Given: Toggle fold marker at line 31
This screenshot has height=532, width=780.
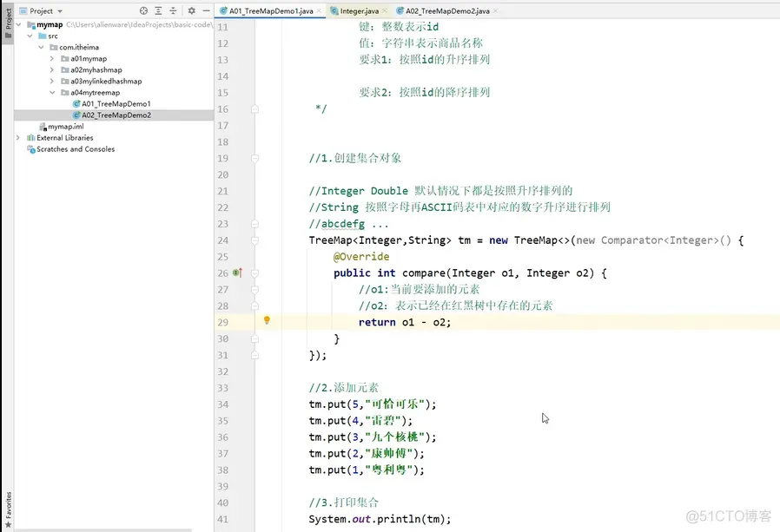Looking at the screenshot, I should [254, 355].
